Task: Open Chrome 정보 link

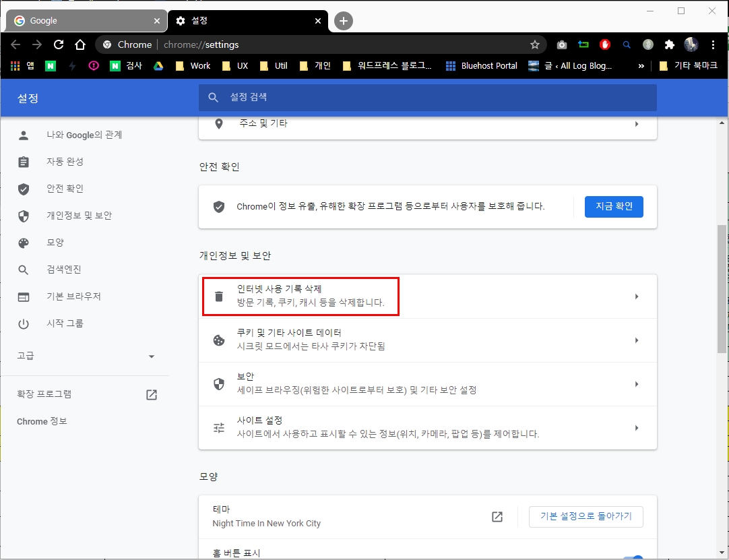Action: [42, 421]
